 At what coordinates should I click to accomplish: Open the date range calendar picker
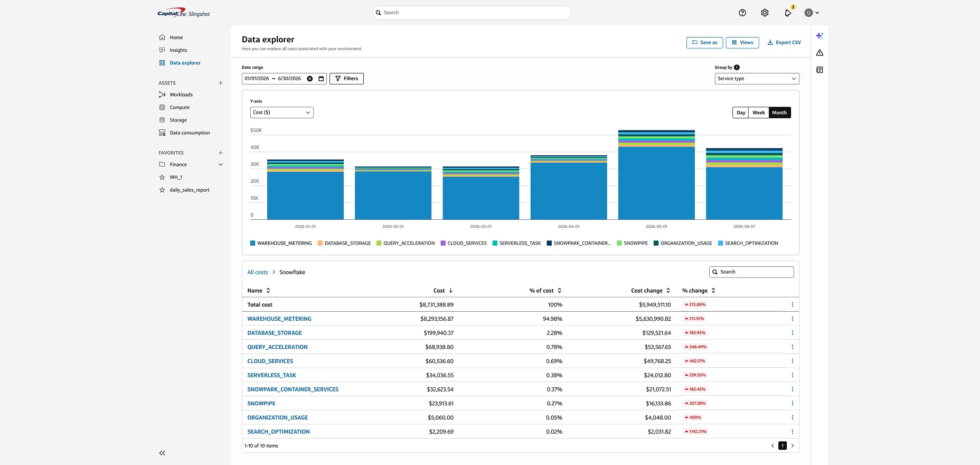click(321, 79)
